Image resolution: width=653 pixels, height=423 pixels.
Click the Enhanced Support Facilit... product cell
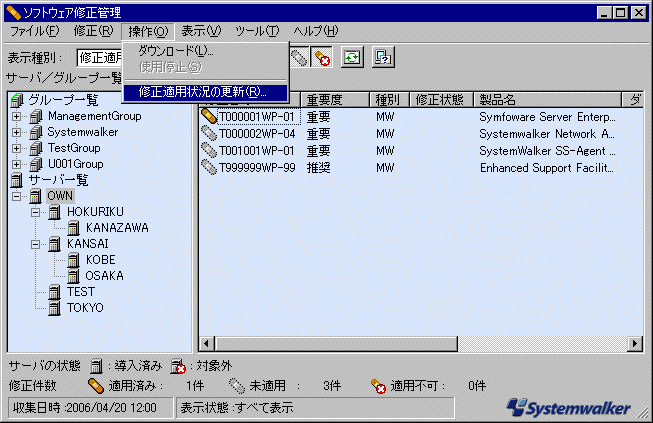pos(546,167)
